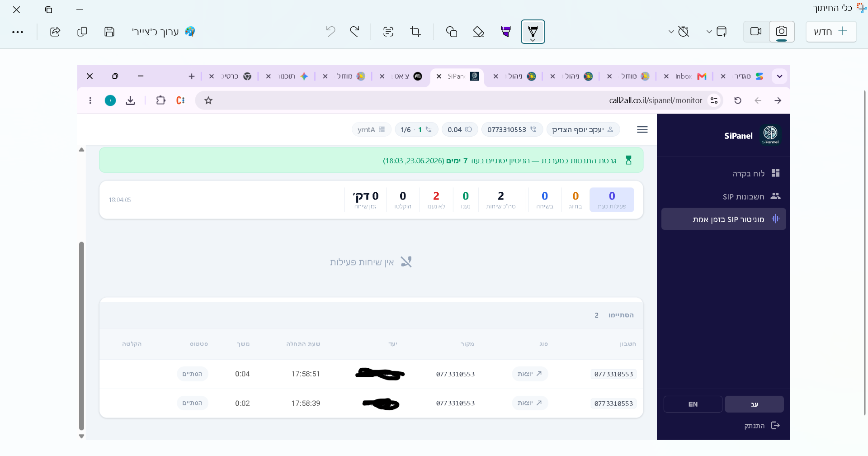This screenshot has height=456, width=868.
Task: Close the SiPanel browser tab
Action: coord(439,76)
